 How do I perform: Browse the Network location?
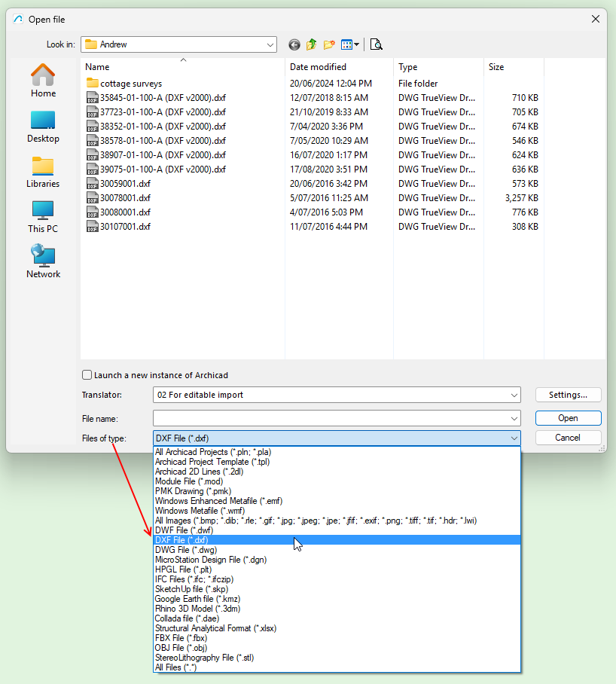[43, 261]
